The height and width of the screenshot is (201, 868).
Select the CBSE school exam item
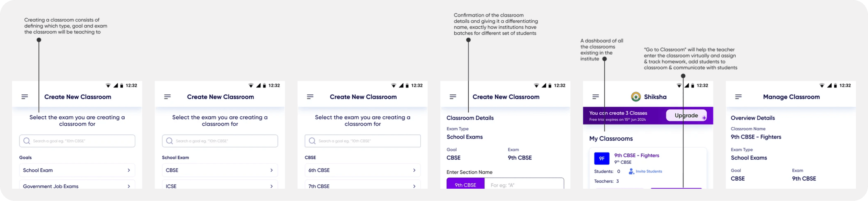point(220,170)
